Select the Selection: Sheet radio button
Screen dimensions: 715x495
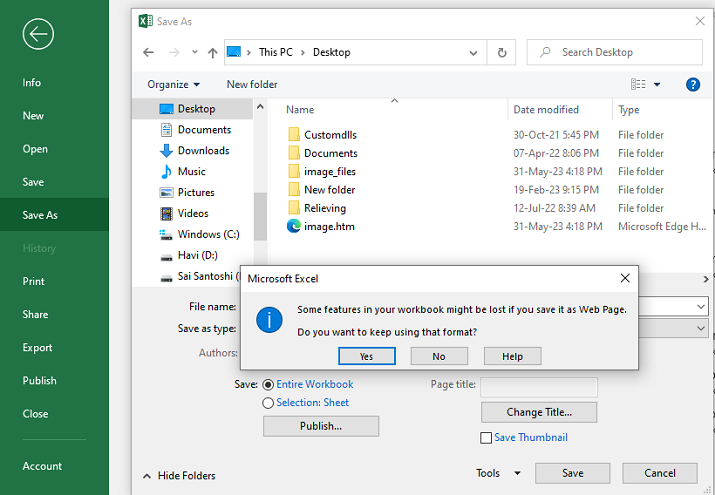tap(268, 403)
